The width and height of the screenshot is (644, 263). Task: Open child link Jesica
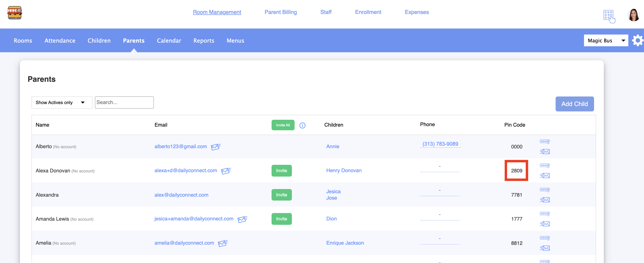click(333, 191)
